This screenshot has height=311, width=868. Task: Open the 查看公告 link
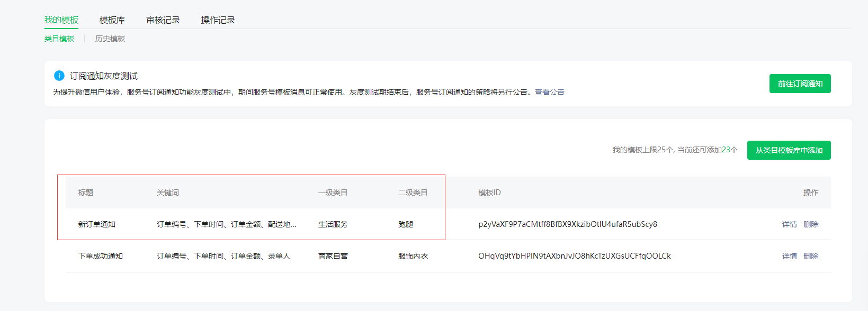[549, 92]
